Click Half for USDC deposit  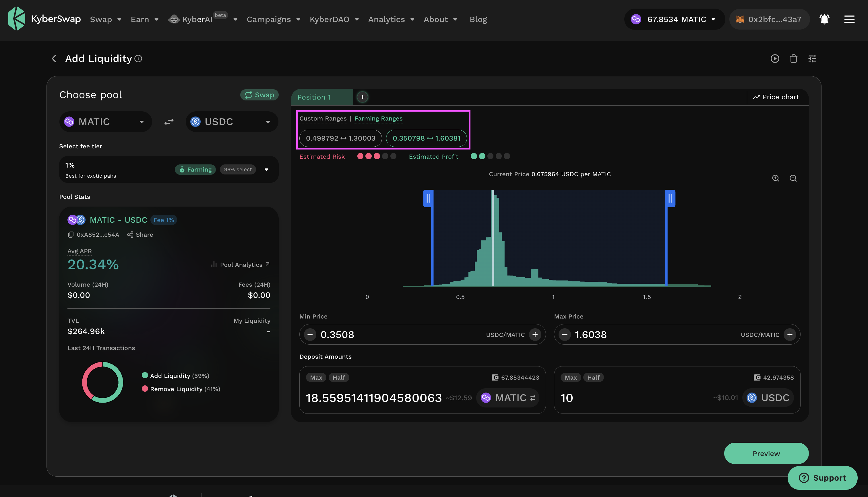click(x=594, y=378)
